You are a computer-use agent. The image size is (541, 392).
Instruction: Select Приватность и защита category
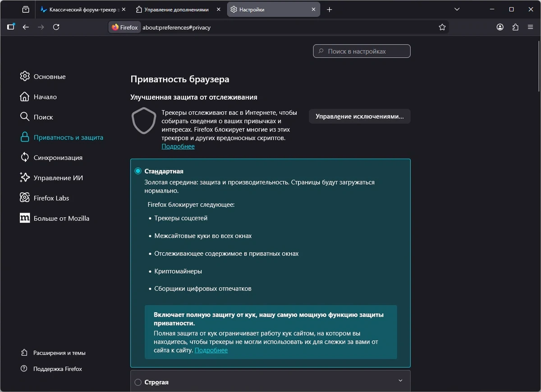pyautogui.click(x=62, y=137)
